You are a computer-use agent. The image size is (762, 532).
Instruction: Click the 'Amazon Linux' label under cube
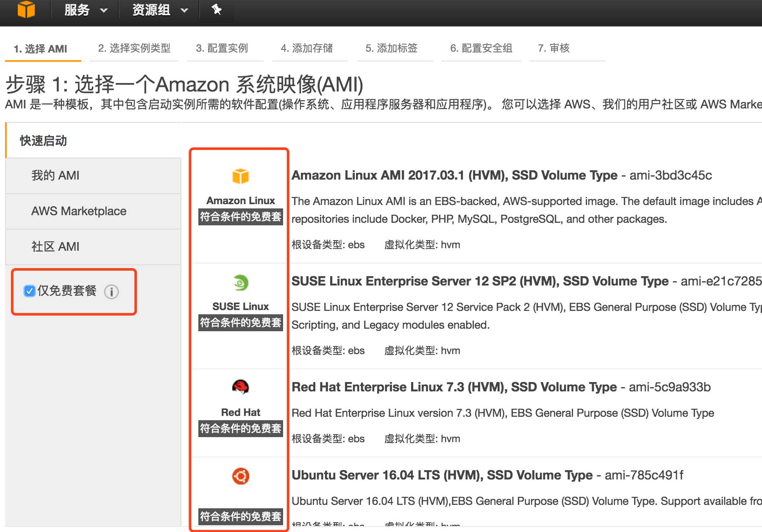click(x=241, y=201)
